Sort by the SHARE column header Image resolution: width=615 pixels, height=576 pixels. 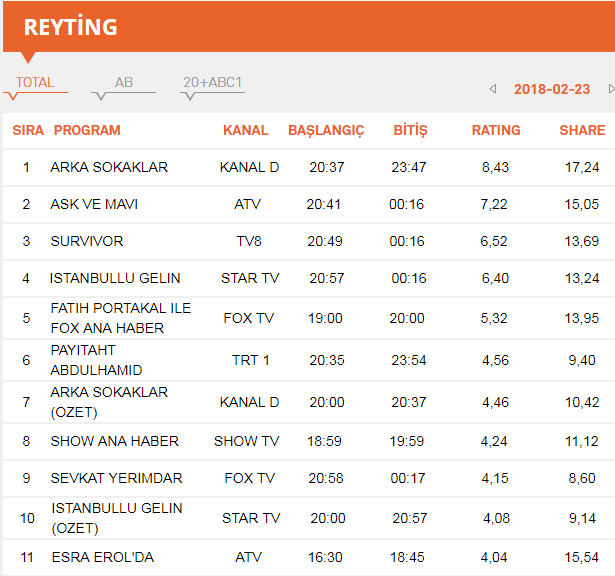point(581,130)
